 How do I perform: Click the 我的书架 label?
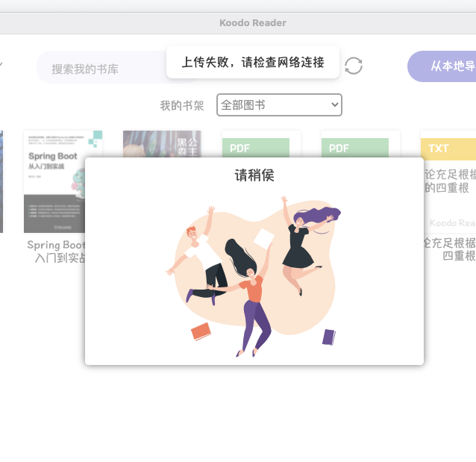point(182,106)
